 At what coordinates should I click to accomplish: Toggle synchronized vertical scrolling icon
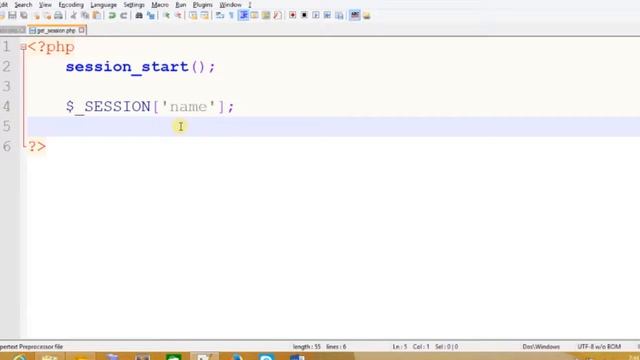pyautogui.click(x=193, y=16)
